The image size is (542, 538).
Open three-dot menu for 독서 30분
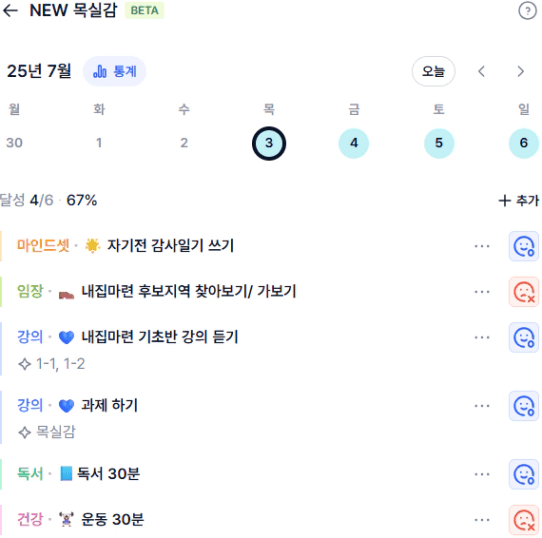[x=482, y=474]
